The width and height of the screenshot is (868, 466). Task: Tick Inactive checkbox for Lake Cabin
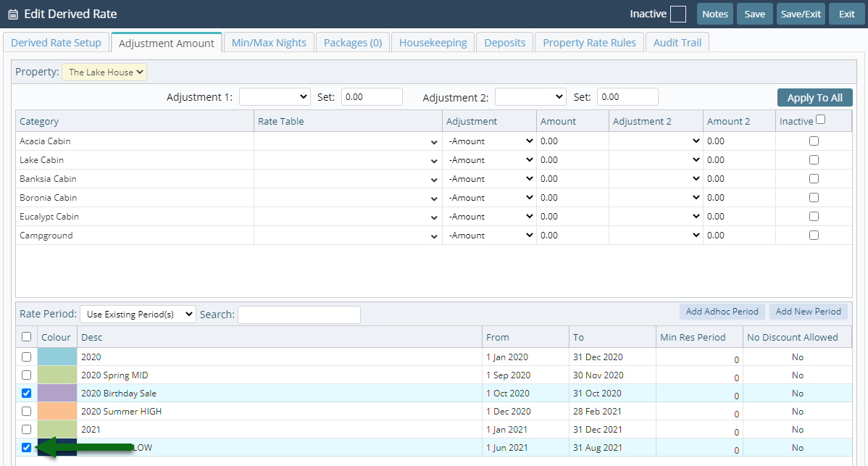[x=814, y=160]
